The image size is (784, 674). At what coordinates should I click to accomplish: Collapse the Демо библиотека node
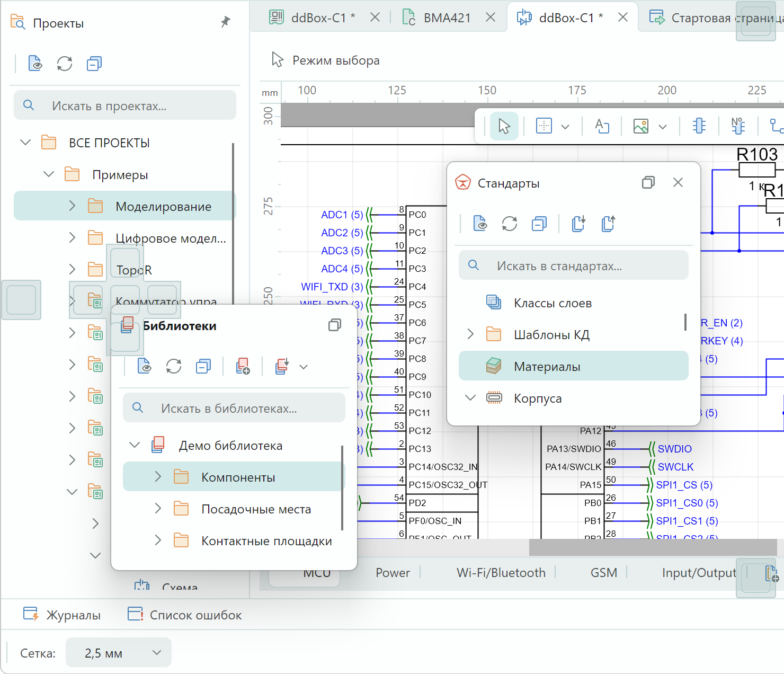pyautogui.click(x=135, y=445)
